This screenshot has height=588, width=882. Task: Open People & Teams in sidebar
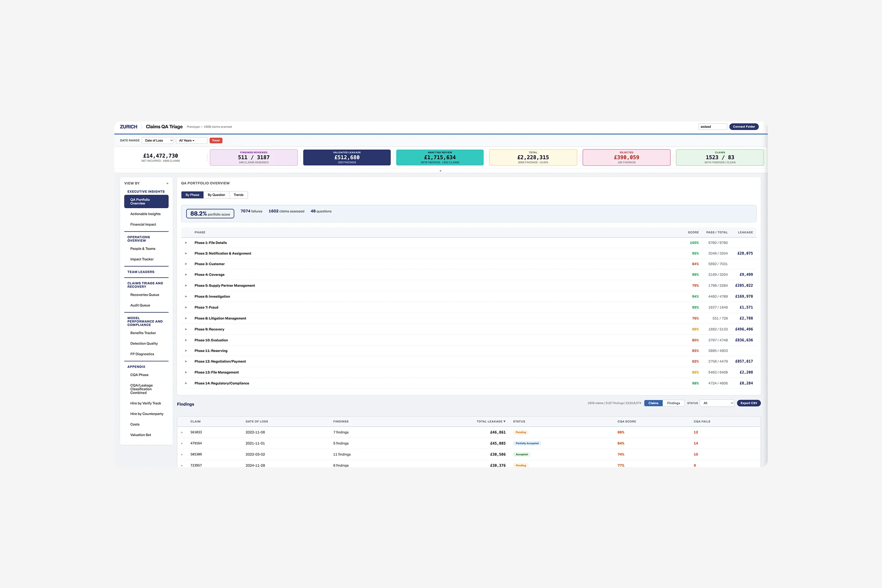143,249
